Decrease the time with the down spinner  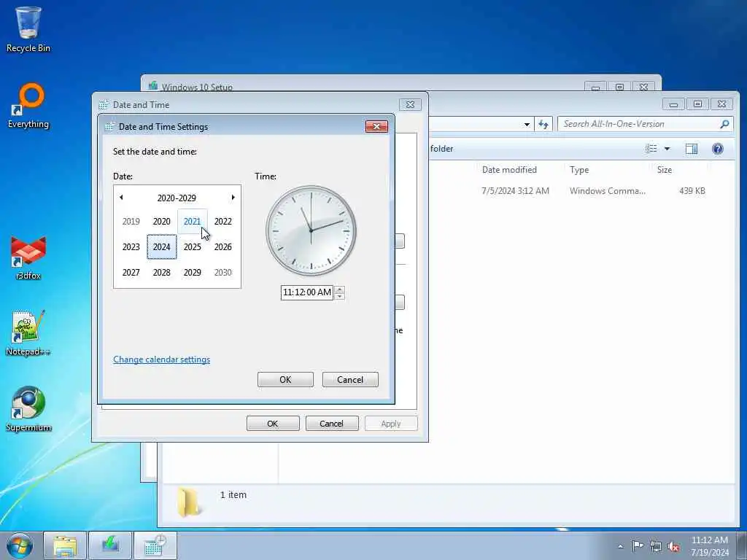340,296
